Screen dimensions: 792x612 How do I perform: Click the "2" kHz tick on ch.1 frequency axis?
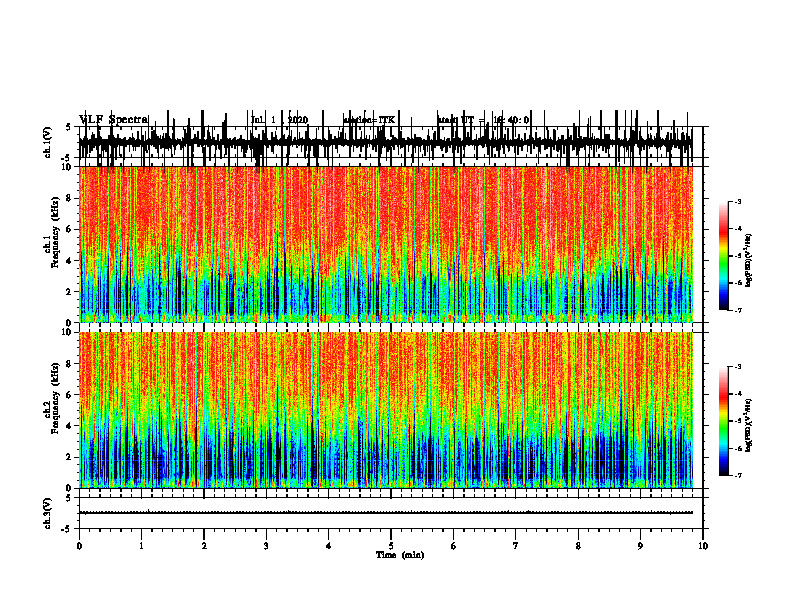pos(70,292)
